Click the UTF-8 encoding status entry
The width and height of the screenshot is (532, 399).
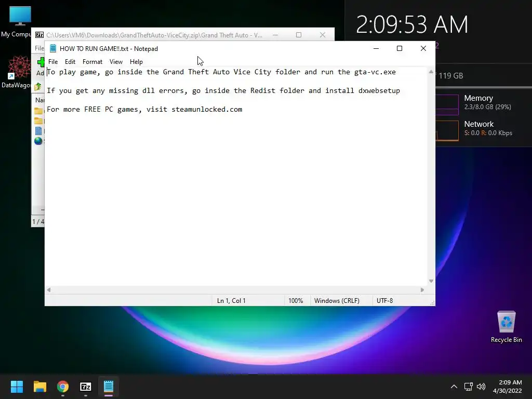pyautogui.click(x=385, y=301)
